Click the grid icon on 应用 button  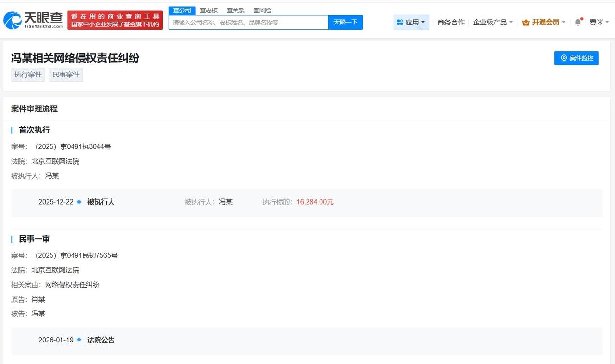(400, 22)
